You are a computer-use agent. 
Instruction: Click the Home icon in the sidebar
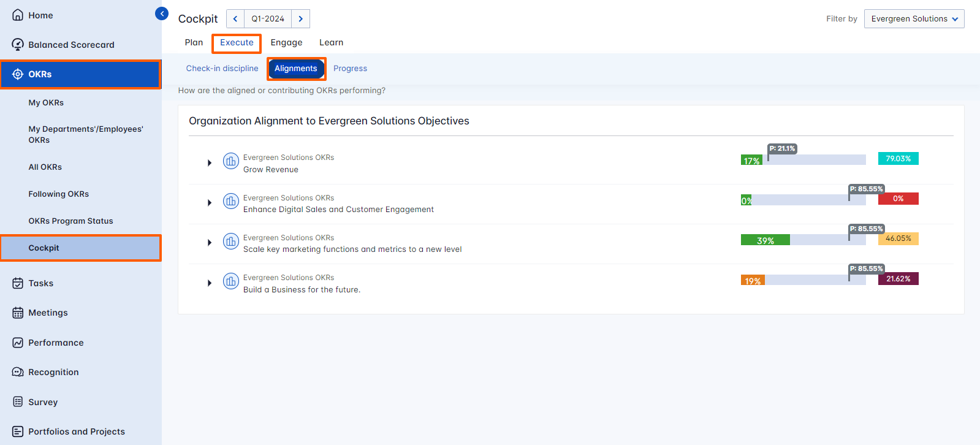pos(18,15)
